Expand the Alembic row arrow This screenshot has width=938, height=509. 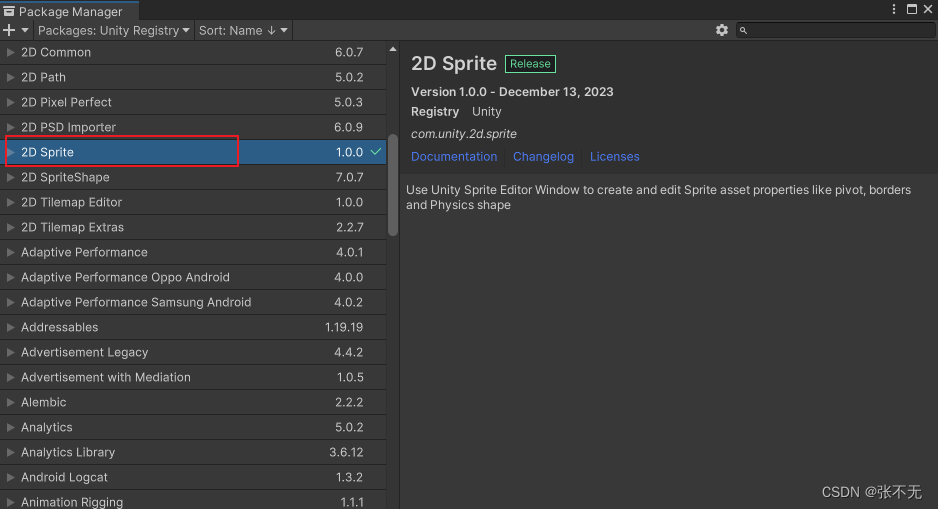click(x=10, y=403)
